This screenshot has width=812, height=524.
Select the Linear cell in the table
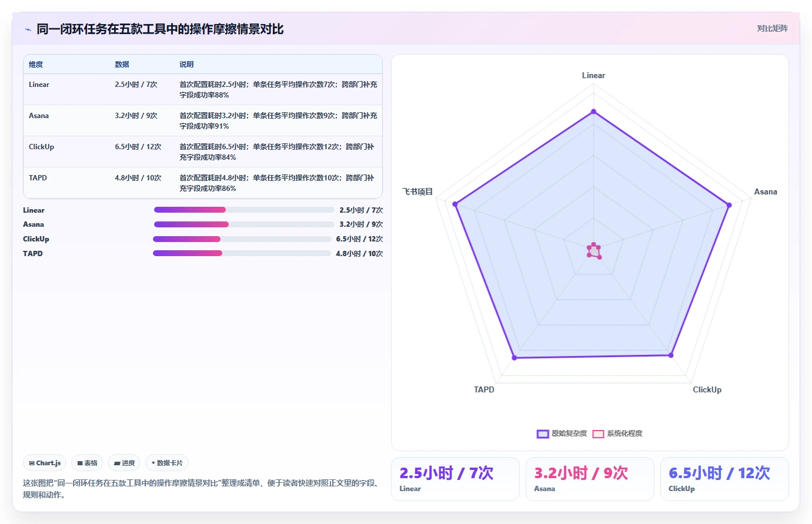(39, 85)
